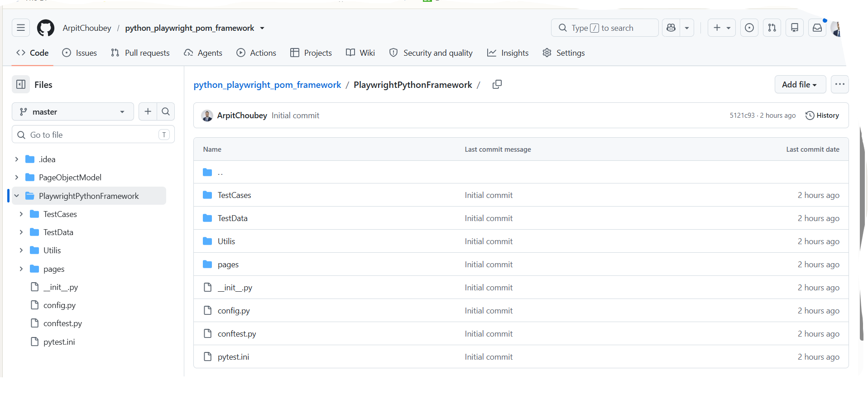Image resolution: width=868 pixels, height=395 pixels.
Task: Open commit hash 5121c93
Action: click(742, 116)
